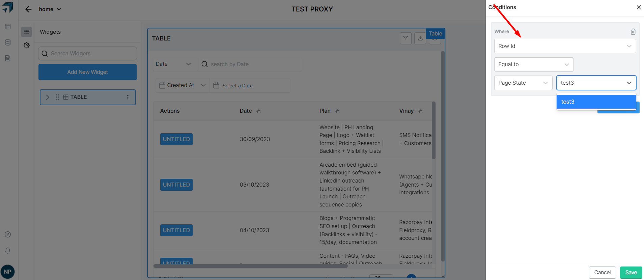Open the help question mark icon
Viewport: 644px width, 280px height.
(x=8, y=234)
